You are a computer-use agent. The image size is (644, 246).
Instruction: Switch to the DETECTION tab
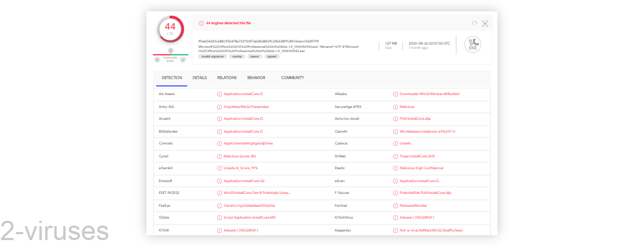click(x=172, y=78)
